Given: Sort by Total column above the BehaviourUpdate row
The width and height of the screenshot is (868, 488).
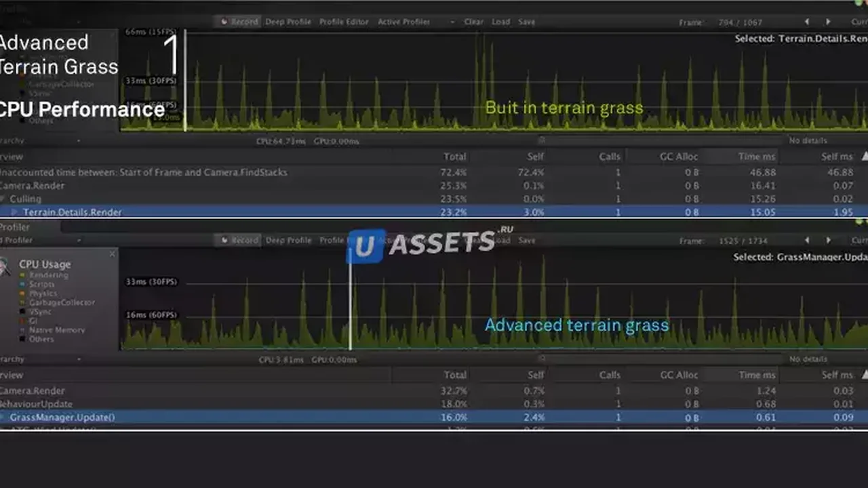Looking at the screenshot, I should pos(455,375).
